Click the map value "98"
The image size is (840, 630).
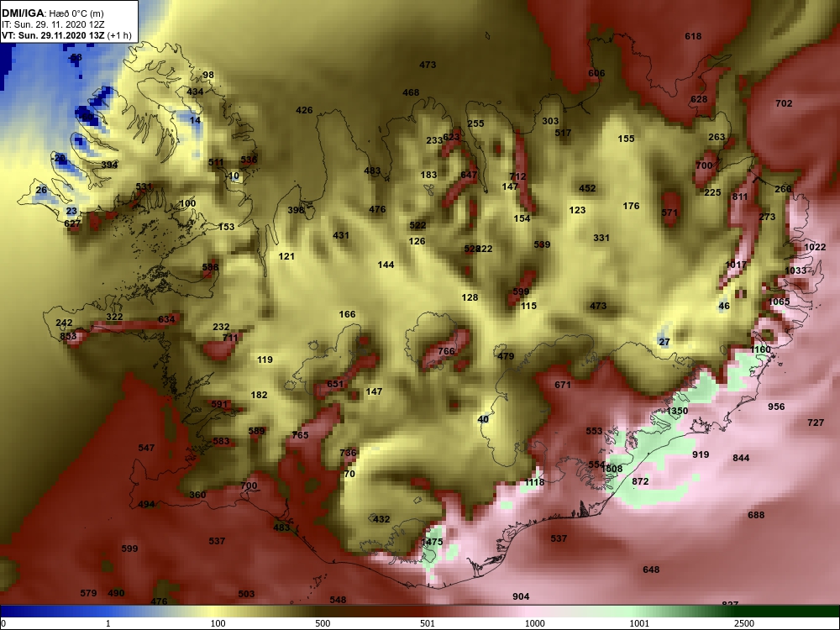(208, 75)
